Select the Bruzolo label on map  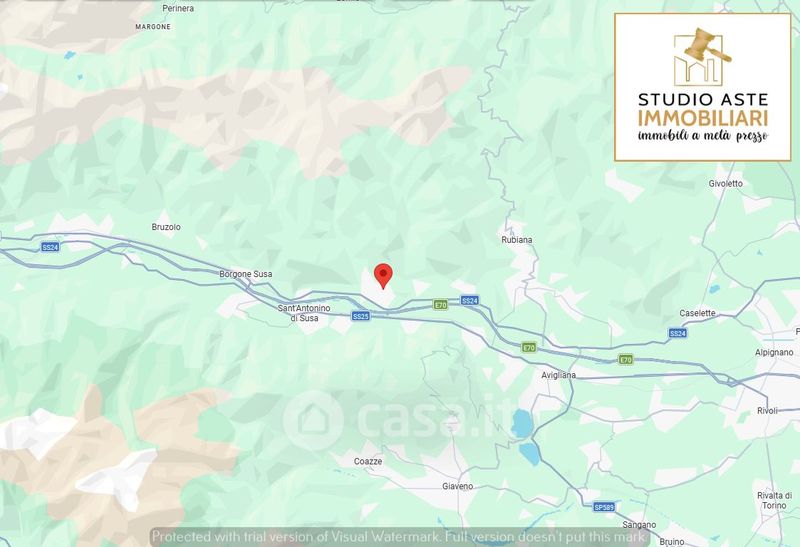[x=166, y=227]
